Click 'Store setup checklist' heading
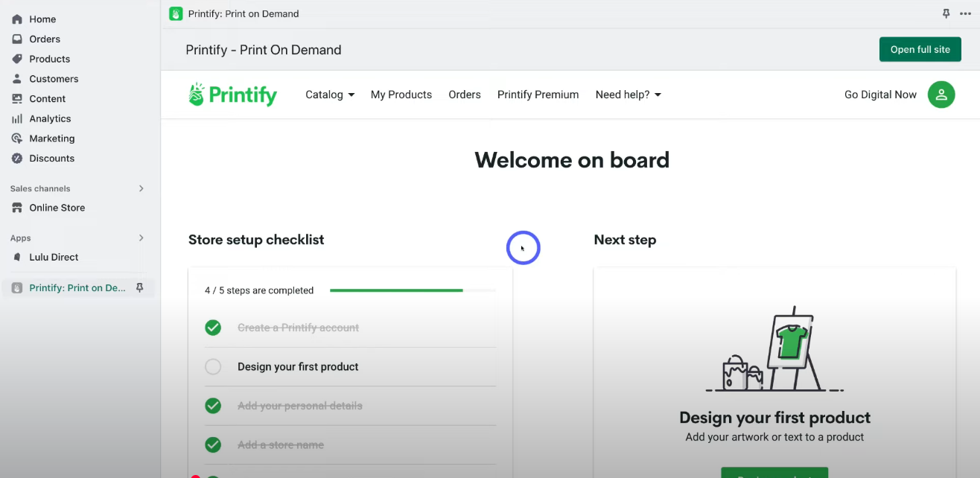Viewport: 980px width, 478px height. tap(256, 240)
